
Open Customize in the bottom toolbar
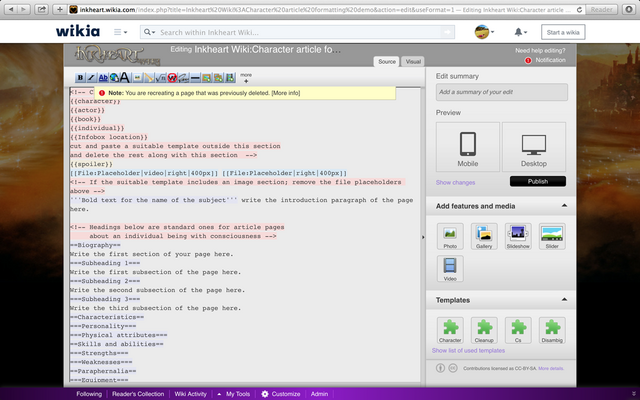[x=281, y=394]
